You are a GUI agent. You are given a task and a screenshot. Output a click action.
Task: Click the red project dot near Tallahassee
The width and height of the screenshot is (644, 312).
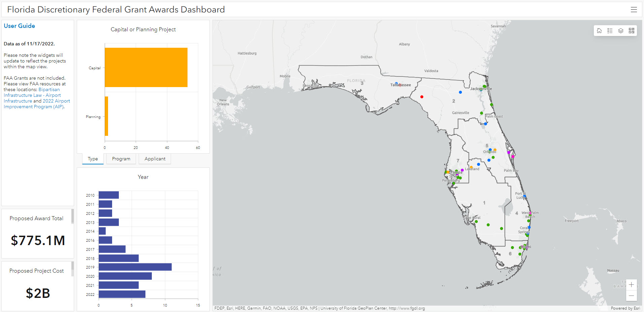422,97
